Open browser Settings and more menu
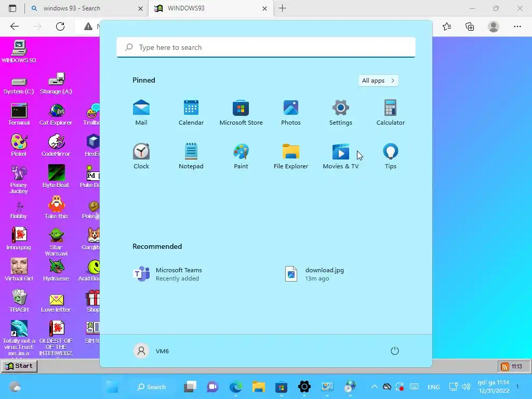Image resolution: width=532 pixels, height=399 pixels. (517, 26)
